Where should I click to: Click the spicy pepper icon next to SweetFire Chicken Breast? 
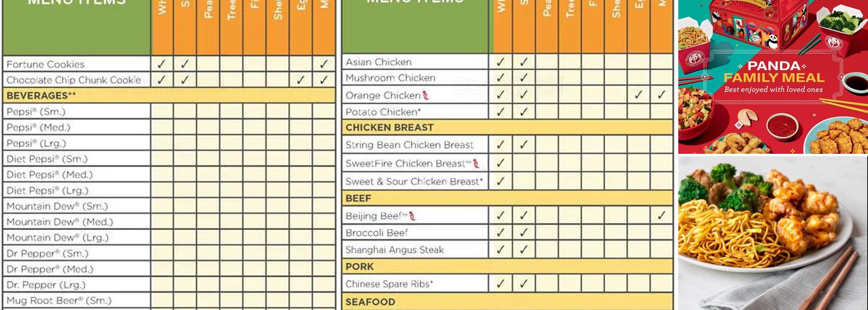[x=476, y=164]
